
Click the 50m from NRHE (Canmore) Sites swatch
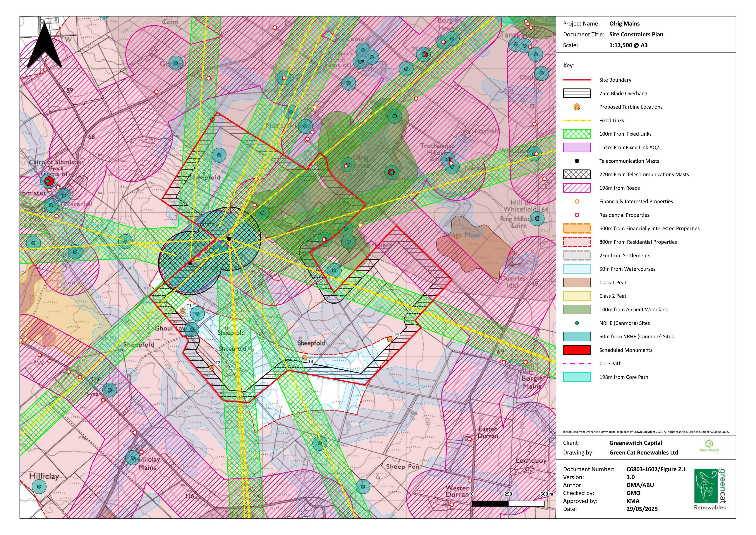(x=577, y=337)
